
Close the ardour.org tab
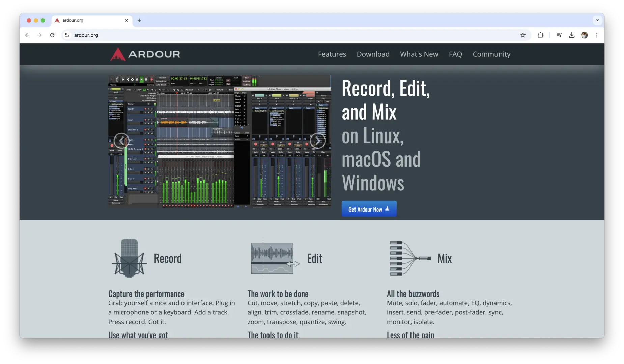[127, 20]
